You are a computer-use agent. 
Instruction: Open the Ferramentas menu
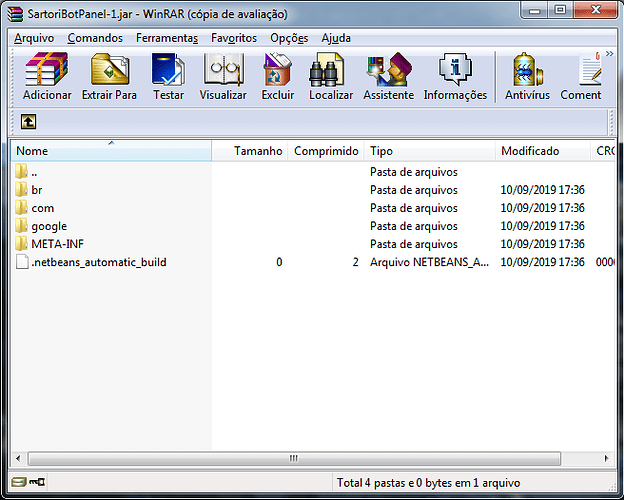tap(167, 38)
